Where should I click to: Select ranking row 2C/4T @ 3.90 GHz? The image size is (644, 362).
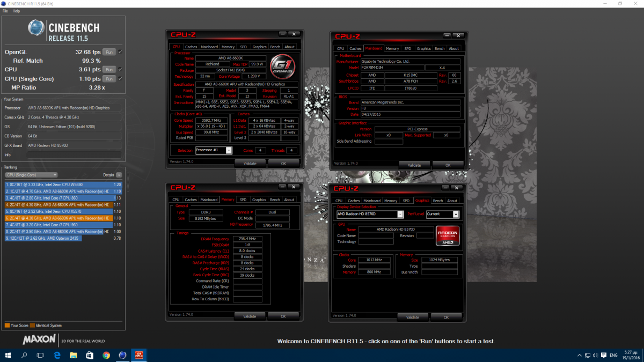63,232
